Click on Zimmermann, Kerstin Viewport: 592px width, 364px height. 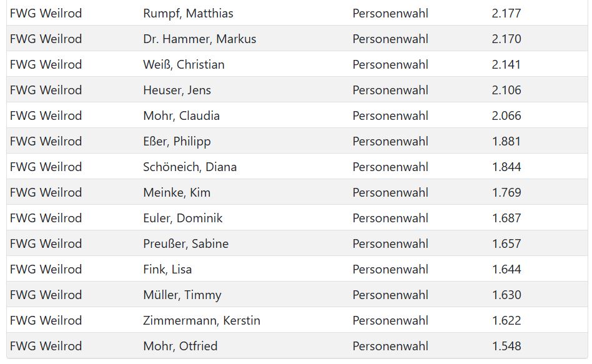(202, 320)
